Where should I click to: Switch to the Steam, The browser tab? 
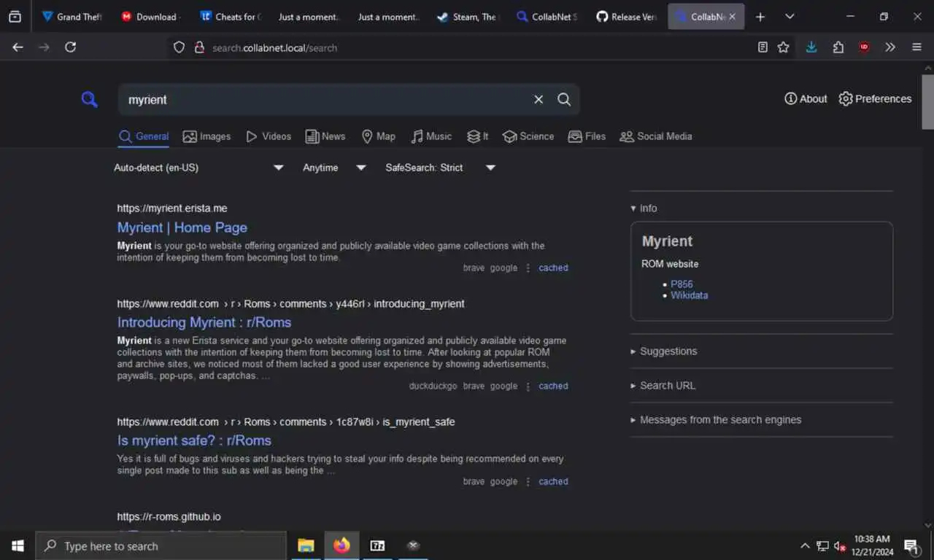[x=468, y=16]
